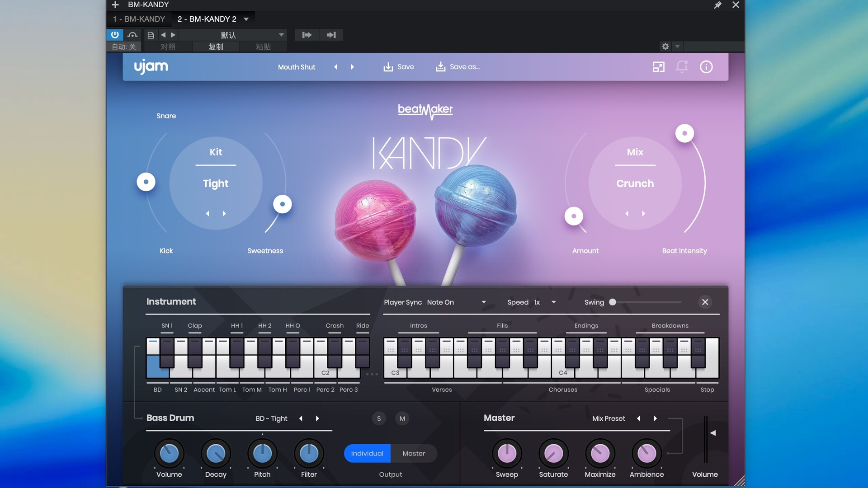This screenshot has width=868, height=488.
Task: Expand the plugin tab list arrow
Action: pos(246,19)
